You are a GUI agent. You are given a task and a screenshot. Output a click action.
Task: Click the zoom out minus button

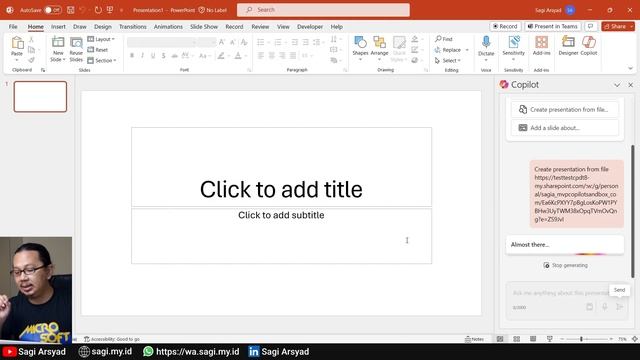point(562,339)
